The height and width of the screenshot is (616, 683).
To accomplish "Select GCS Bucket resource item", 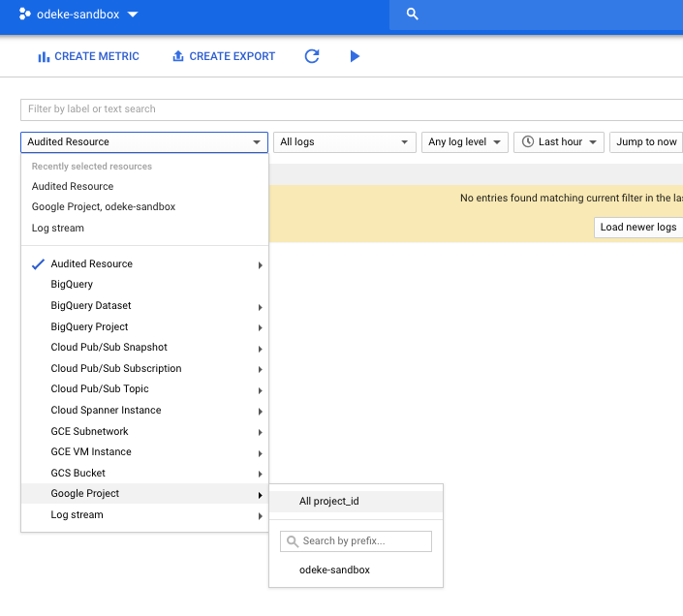I will coord(144,474).
